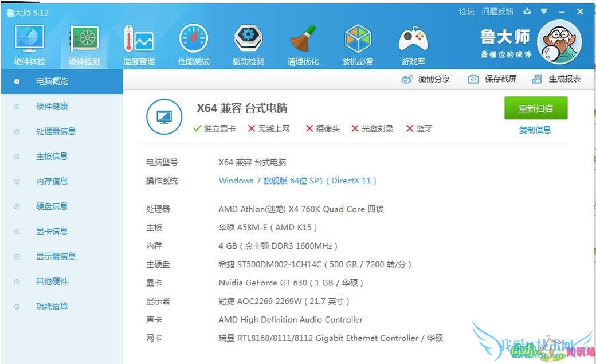Image resolution: width=596 pixels, height=364 pixels.
Task: Click AMD High Definition Audio Controller text
Action: [291, 320]
